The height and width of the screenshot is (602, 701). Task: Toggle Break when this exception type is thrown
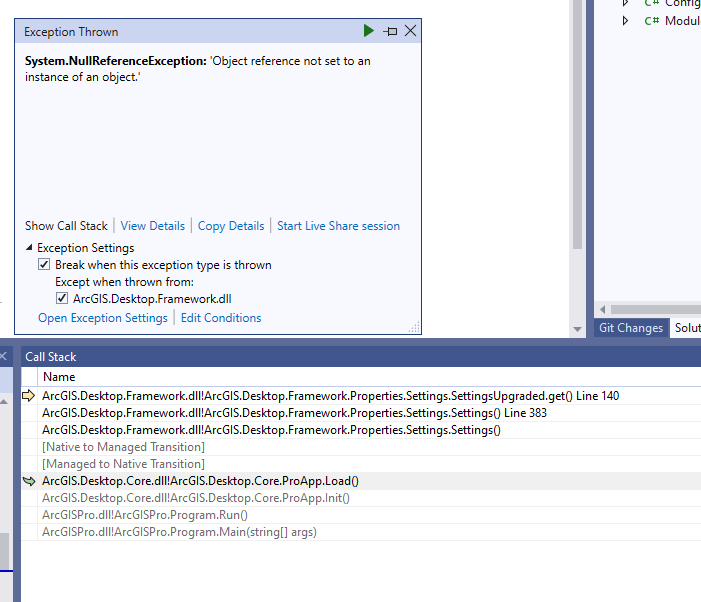(44, 265)
